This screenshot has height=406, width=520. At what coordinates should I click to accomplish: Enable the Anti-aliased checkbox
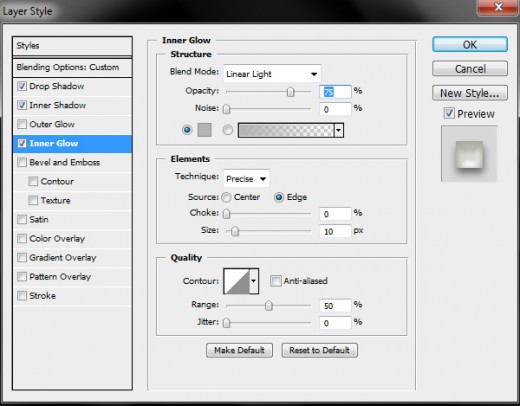(x=276, y=281)
